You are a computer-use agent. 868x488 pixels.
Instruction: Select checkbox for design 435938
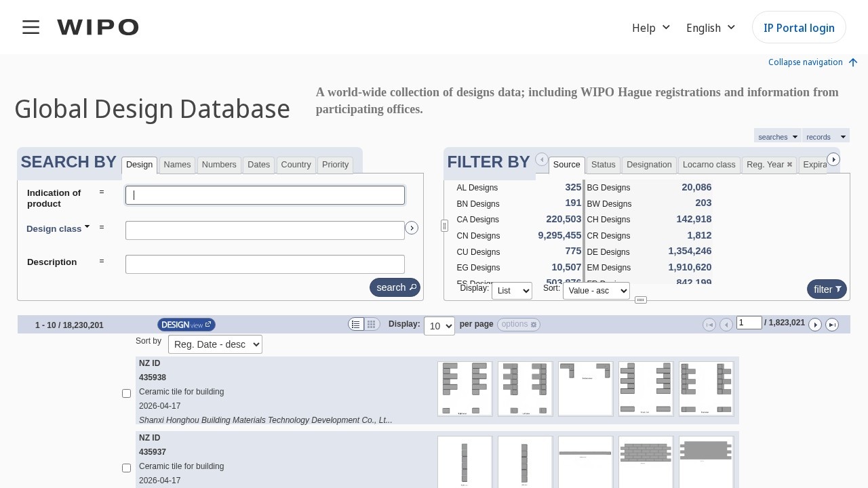click(126, 393)
